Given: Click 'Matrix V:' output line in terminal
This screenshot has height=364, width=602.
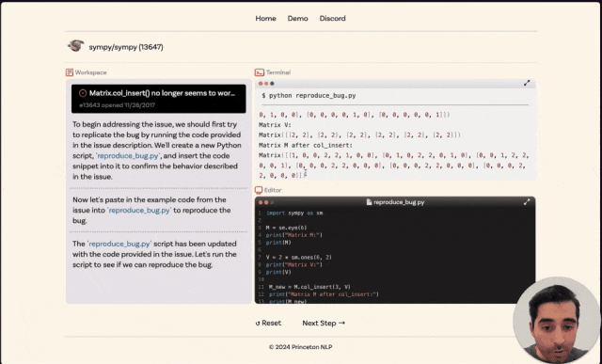Looking at the screenshot, I should pyautogui.click(x=276, y=125).
